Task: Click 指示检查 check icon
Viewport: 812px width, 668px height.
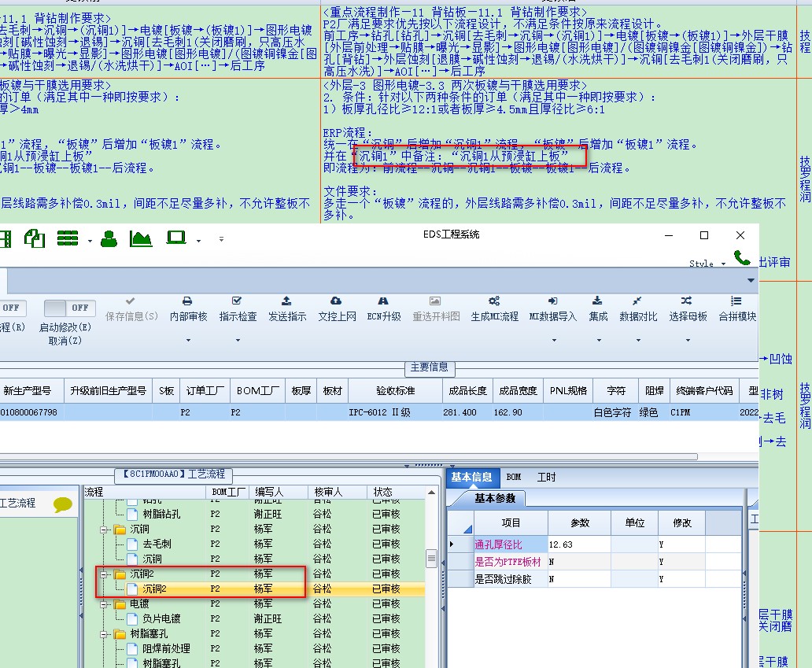Action: click(x=237, y=301)
